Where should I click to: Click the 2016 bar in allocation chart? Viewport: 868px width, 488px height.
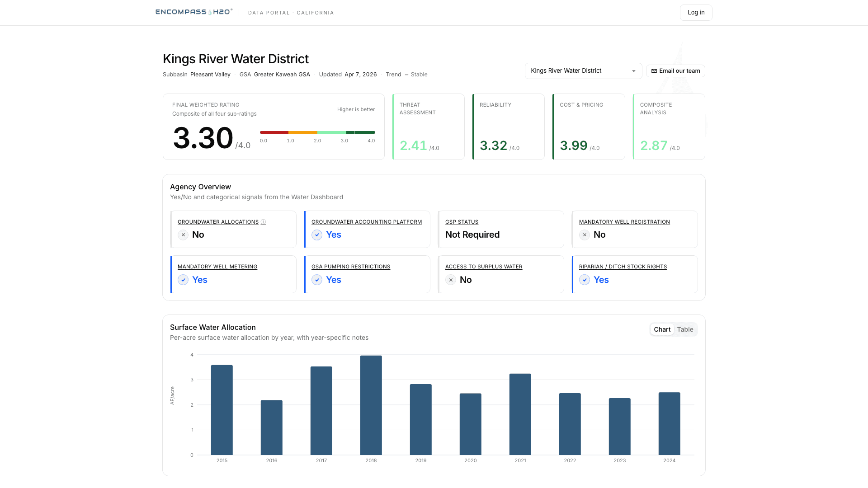coord(272,427)
